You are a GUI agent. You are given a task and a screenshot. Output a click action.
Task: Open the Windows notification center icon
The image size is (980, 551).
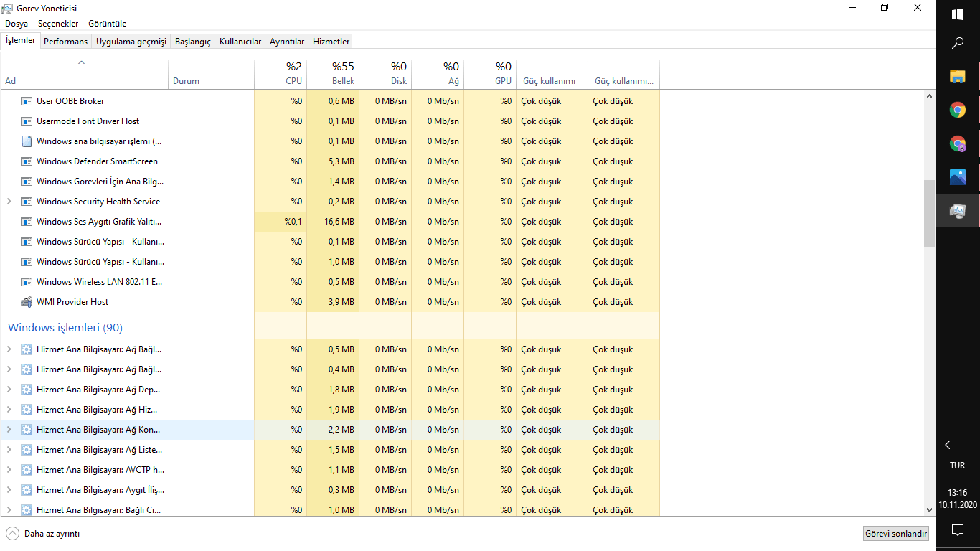point(957,530)
